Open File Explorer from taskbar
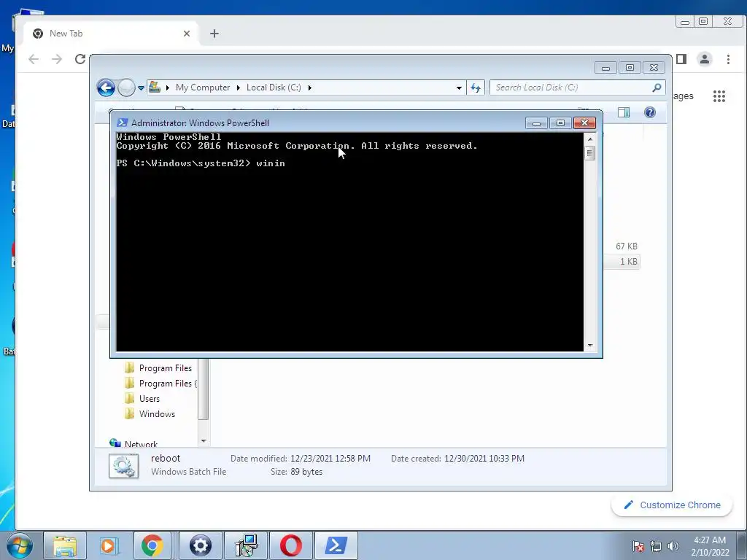The width and height of the screenshot is (747, 560). [65, 545]
